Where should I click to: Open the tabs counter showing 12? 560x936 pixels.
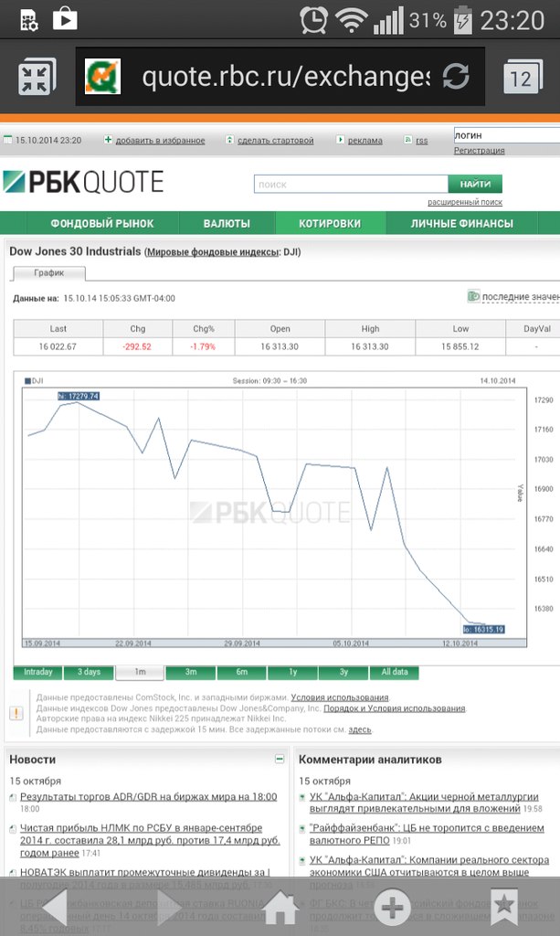click(523, 77)
